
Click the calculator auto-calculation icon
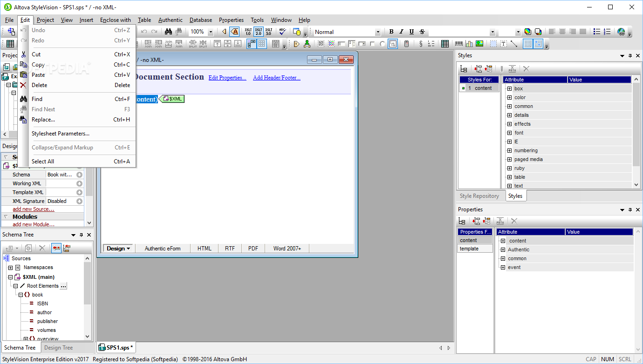coord(406,44)
